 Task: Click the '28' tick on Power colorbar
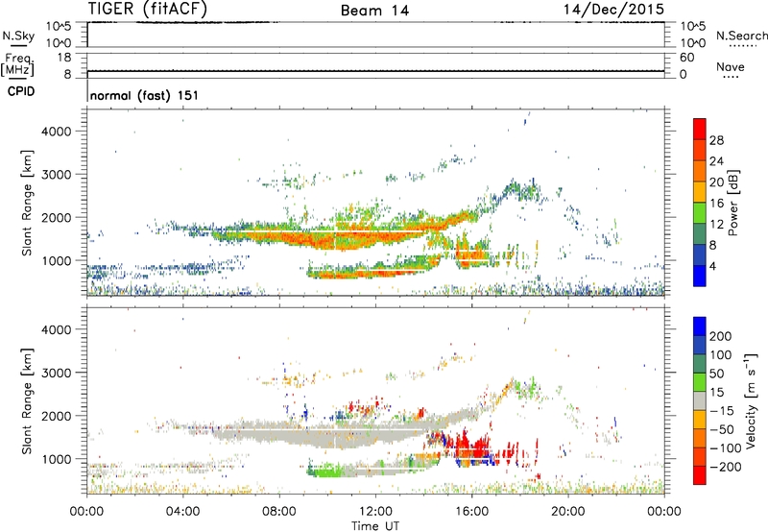(716, 140)
